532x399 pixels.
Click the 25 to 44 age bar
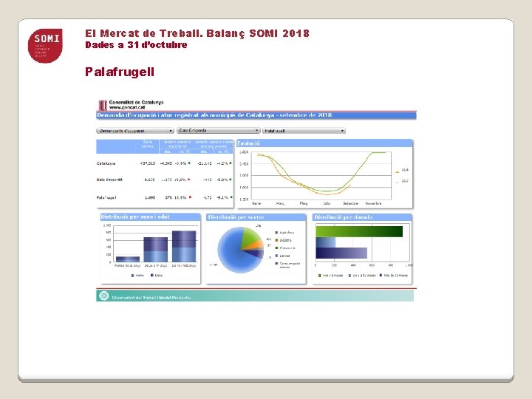tap(156, 250)
